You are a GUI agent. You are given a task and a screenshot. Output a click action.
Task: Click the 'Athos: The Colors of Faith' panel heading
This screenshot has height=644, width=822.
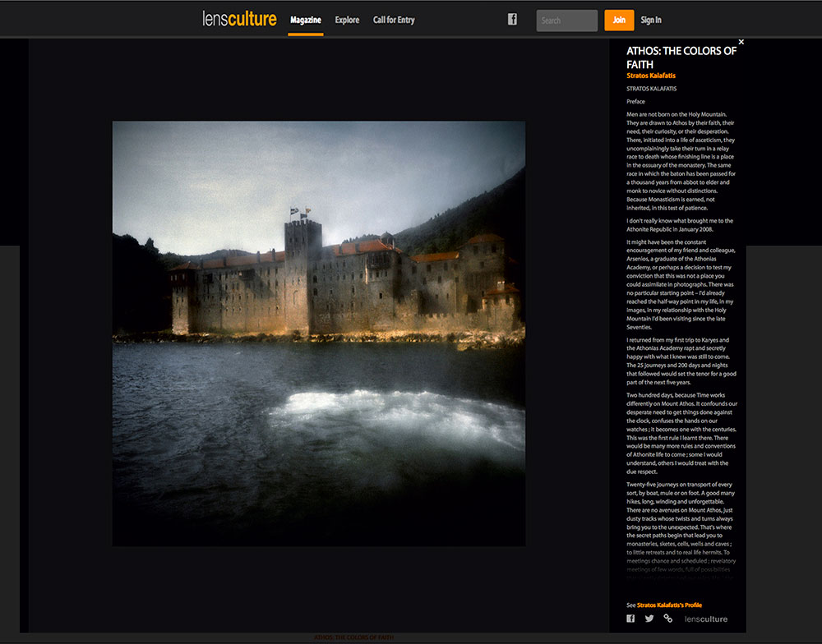(x=681, y=57)
